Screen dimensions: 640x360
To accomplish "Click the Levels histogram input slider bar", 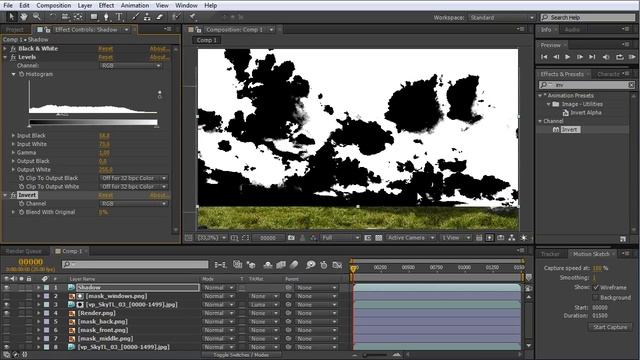I will click(93, 122).
